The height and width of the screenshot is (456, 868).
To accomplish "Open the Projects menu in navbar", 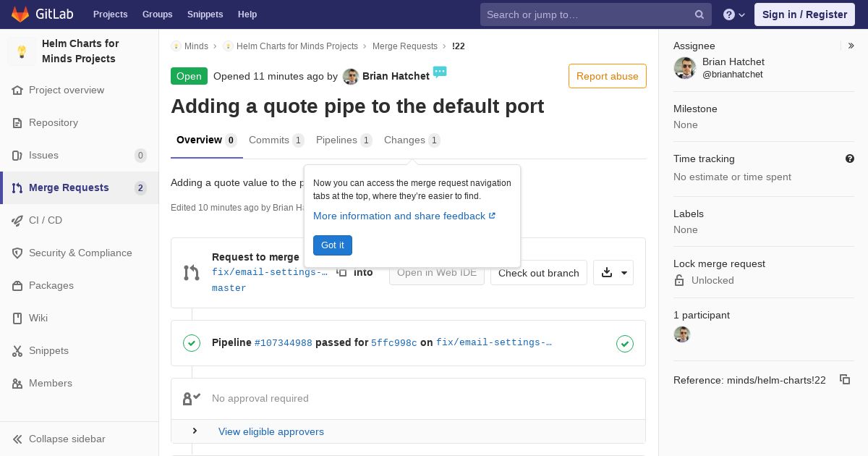I will point(110,14).
